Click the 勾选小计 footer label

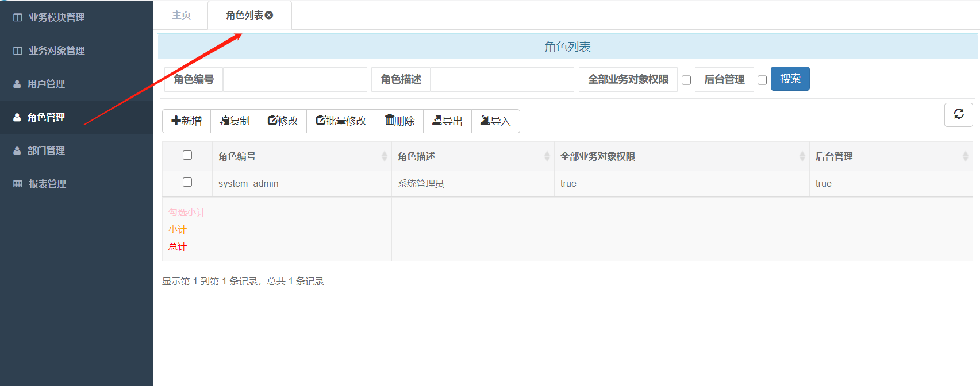point(187,213)
